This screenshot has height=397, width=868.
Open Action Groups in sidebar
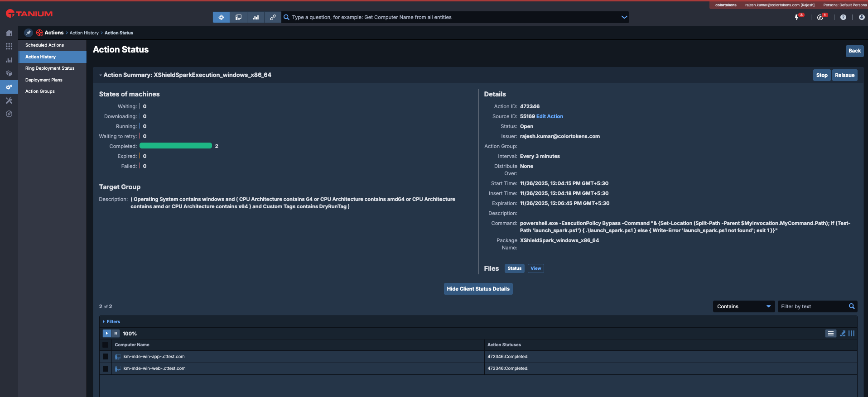[x=40, y=91]
